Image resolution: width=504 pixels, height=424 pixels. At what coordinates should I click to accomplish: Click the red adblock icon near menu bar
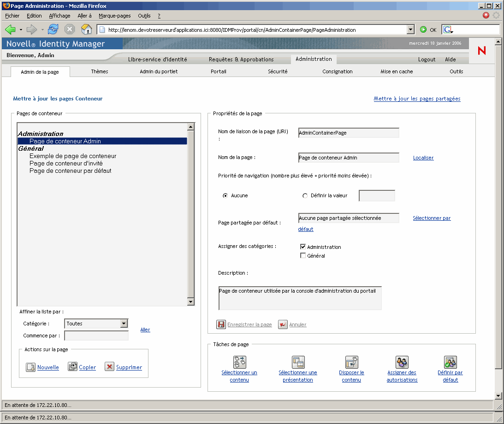pyautogui.click(x=486, y=15)
